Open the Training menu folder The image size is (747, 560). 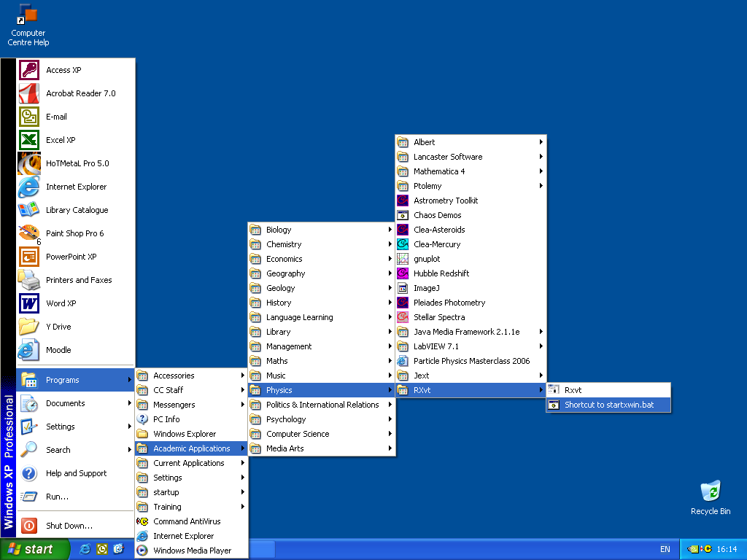(192, 507)
